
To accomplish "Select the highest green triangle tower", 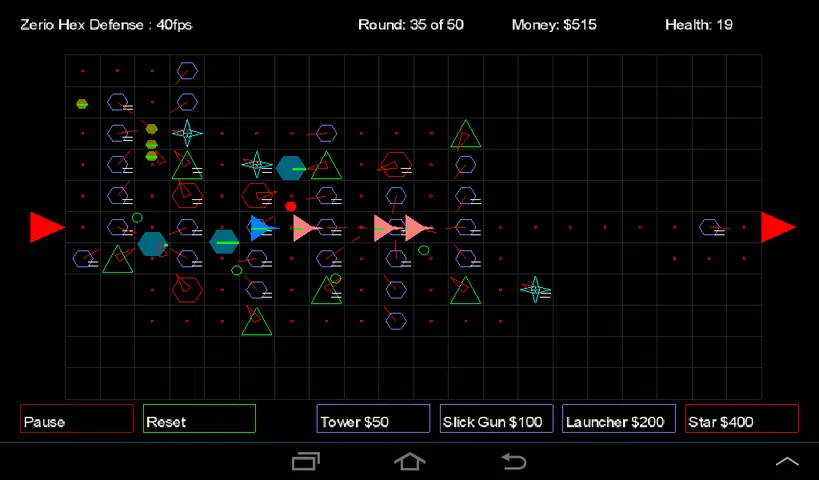I will pos(465,134).
